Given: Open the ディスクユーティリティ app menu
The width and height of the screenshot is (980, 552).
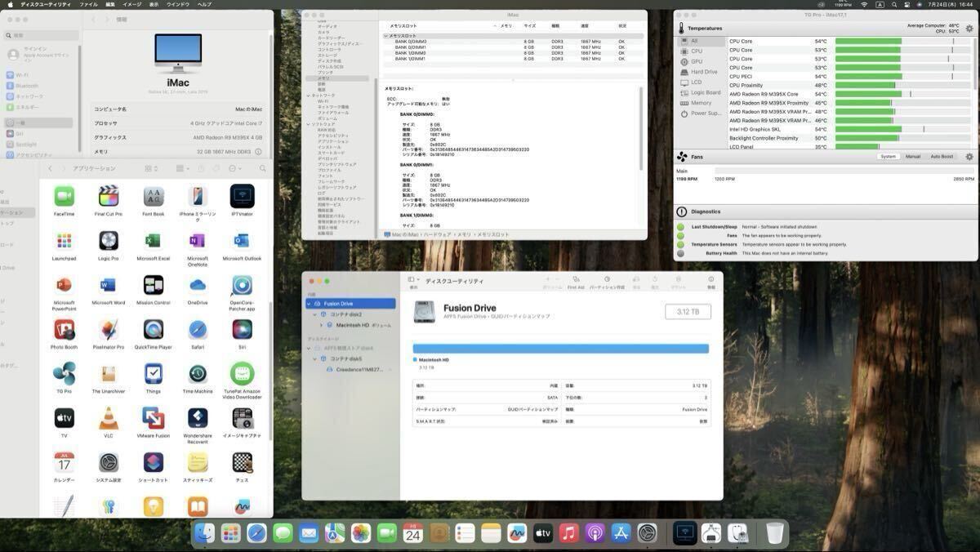Looking at the screenshot, I should pyautogui.click(x=47, y=4).
